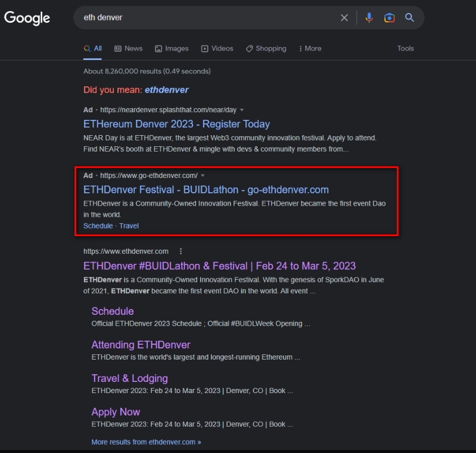Clear the search box with X icon
The width and height of the screenshot is (476, 453).
[x=345, y=18]
